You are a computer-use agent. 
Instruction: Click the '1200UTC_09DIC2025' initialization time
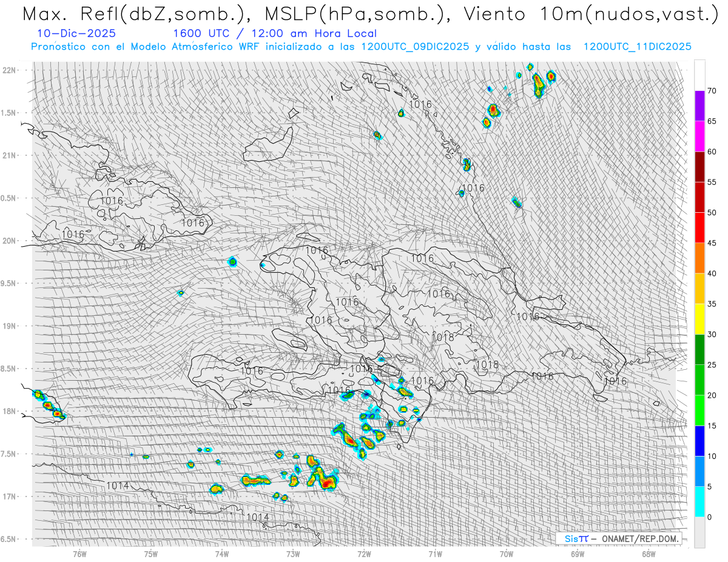(x=414, y=47)
